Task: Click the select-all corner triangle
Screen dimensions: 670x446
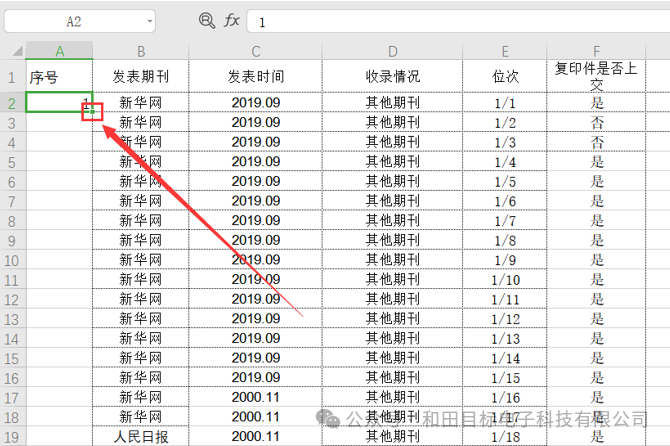Action: [17, 51]
